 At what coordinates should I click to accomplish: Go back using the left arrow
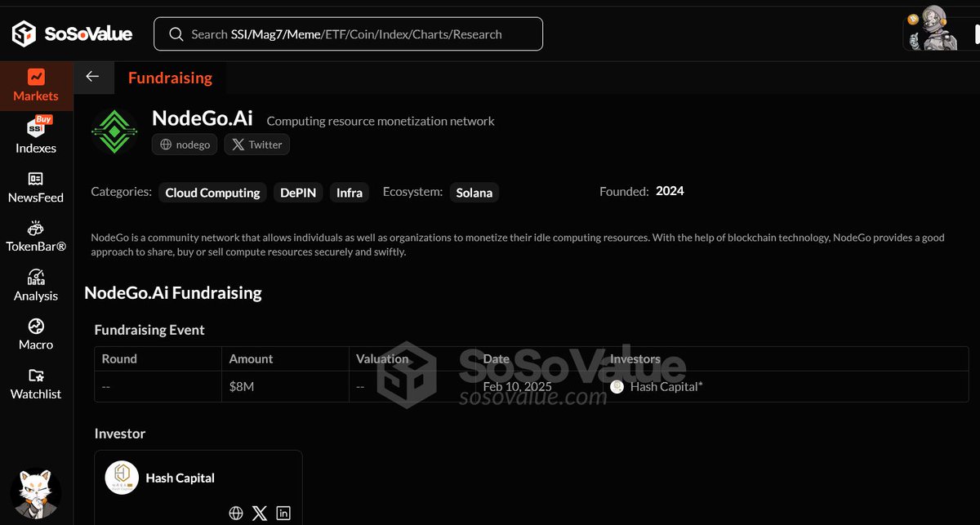click(x=92, y=77)
